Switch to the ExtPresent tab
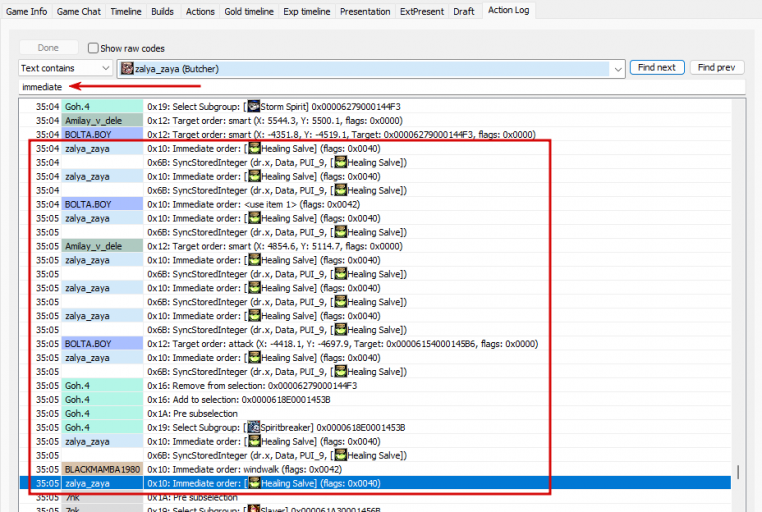 (422, 11)
